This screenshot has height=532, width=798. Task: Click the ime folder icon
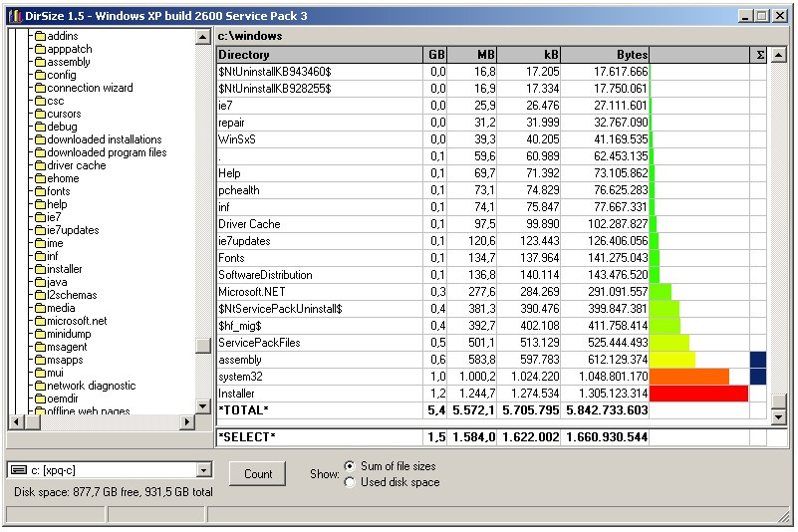40,243
